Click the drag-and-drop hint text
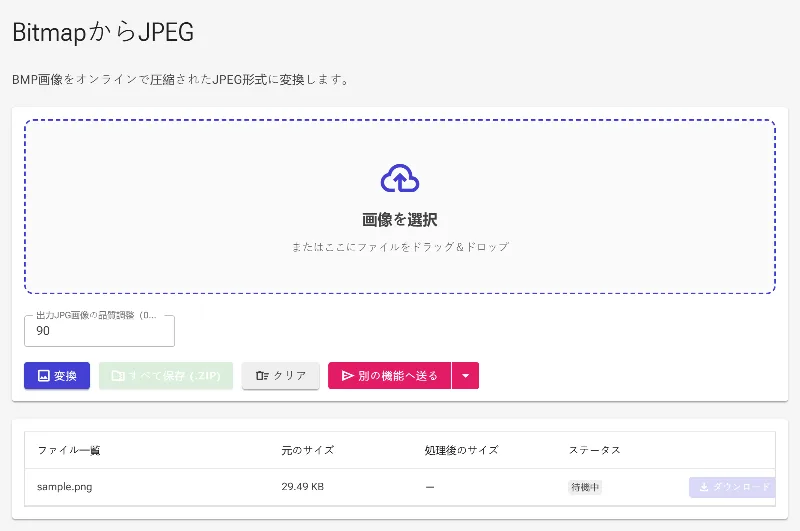The width and height of the screenshot is (800, 531). [400, 247]
